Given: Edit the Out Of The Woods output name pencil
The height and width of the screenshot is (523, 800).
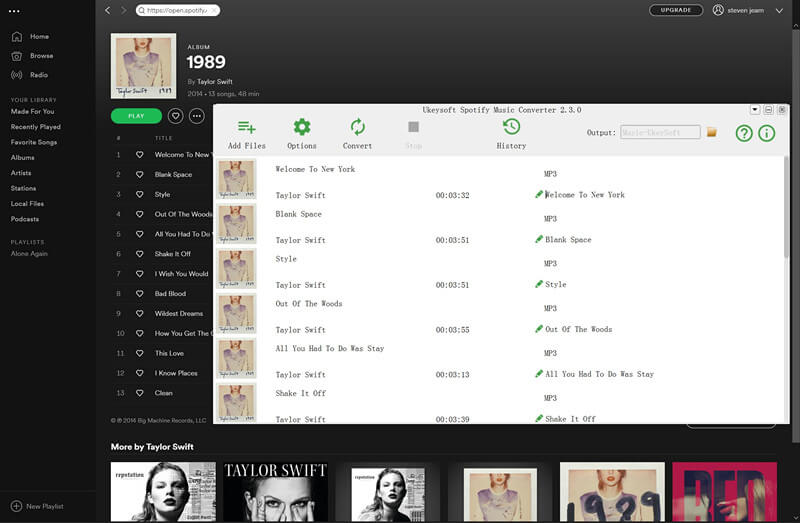Looking at the screenshot, I should (x=539, y=329).
